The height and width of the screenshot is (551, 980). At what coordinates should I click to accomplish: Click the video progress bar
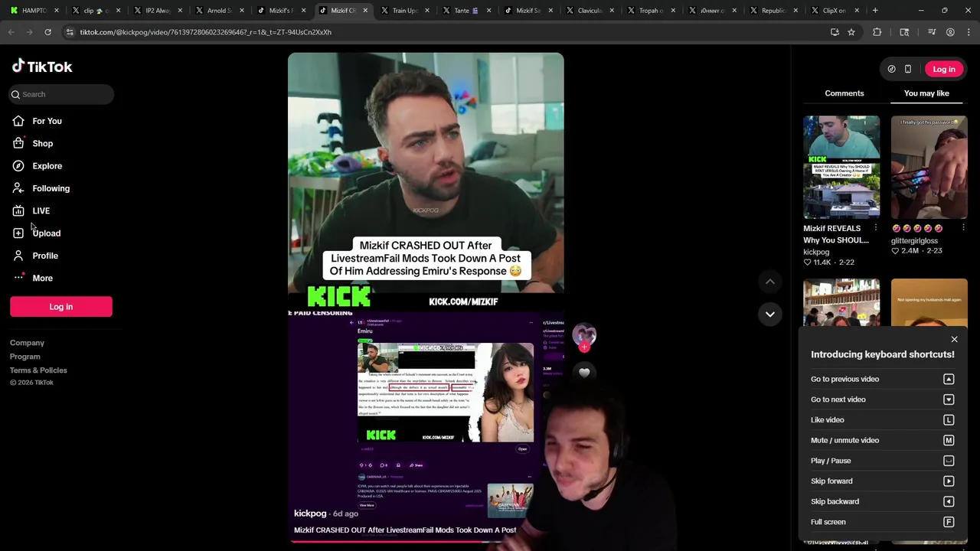pos(426,540)
